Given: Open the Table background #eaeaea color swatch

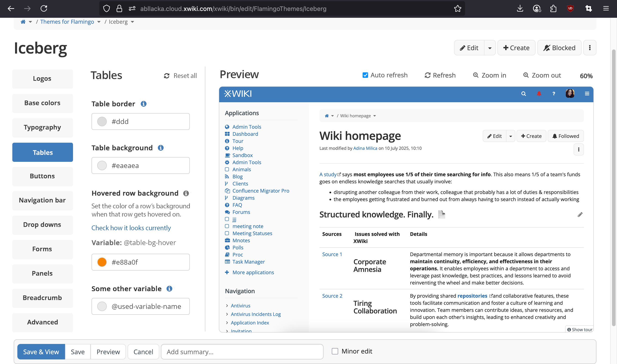Looking at the screenshot, I should 102,165.
